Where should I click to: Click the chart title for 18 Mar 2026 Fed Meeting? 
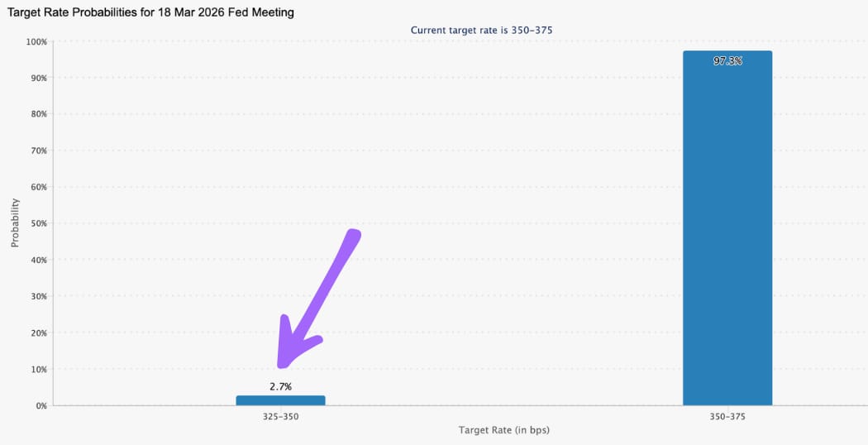[x=150, y=13]
